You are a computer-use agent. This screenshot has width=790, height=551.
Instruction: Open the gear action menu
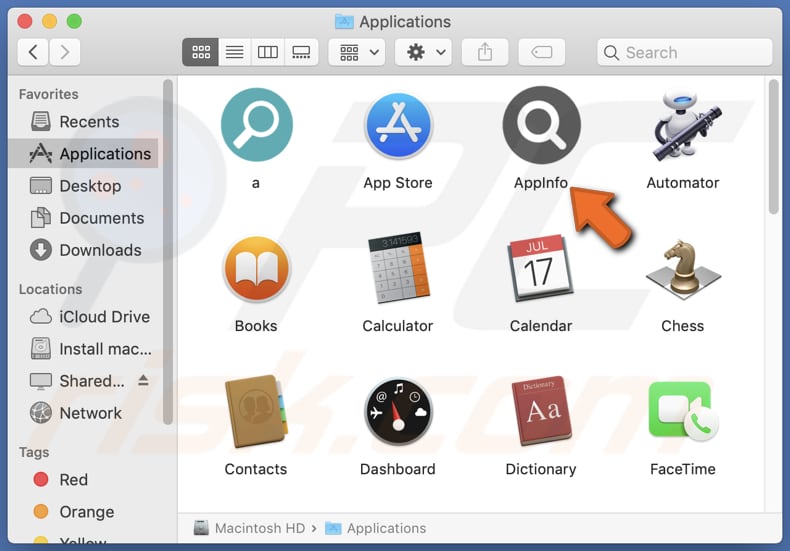coord(423,52)
